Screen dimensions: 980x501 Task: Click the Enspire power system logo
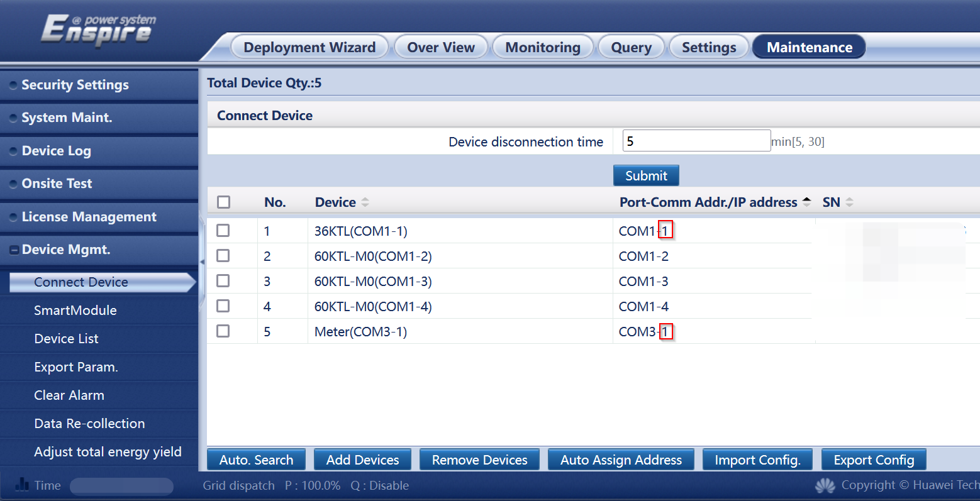click(x=99, y=31)
